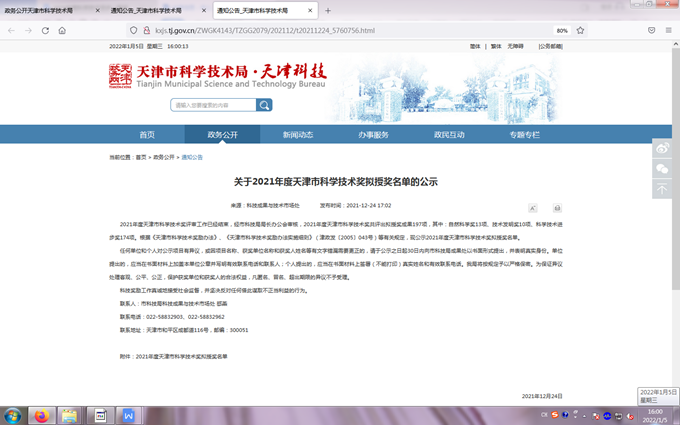
Task: Click the Sogou input method tray icon
Action: [x=555, y=415]
